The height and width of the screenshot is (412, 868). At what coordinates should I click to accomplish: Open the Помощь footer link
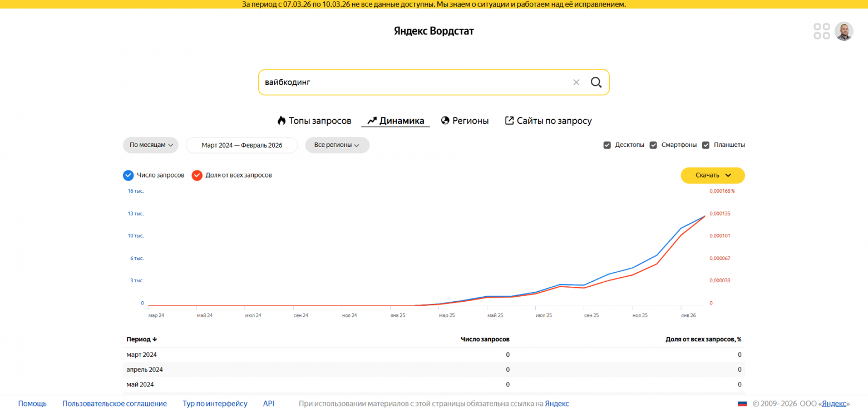(32, 404)
